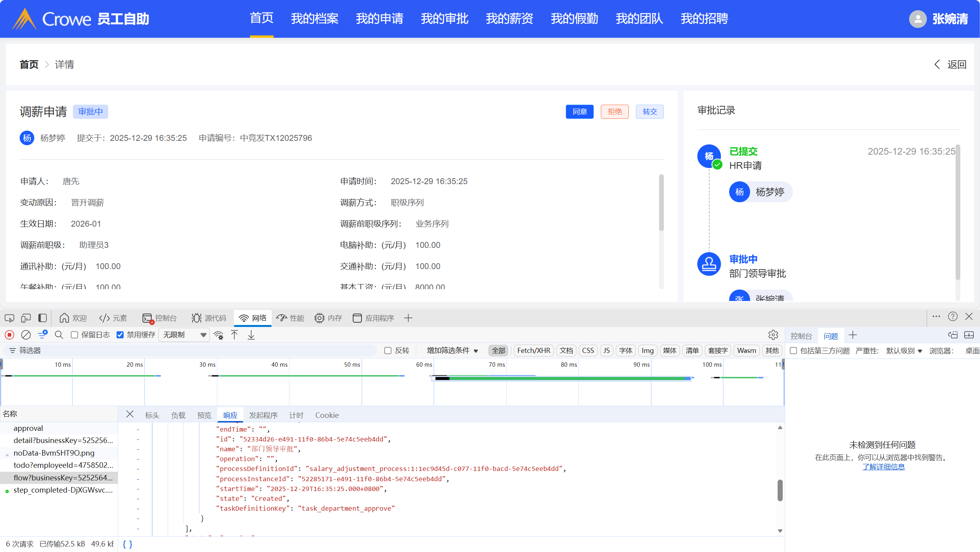Expand the 增加筛选条件 dropdown

[x=452, y=351]
